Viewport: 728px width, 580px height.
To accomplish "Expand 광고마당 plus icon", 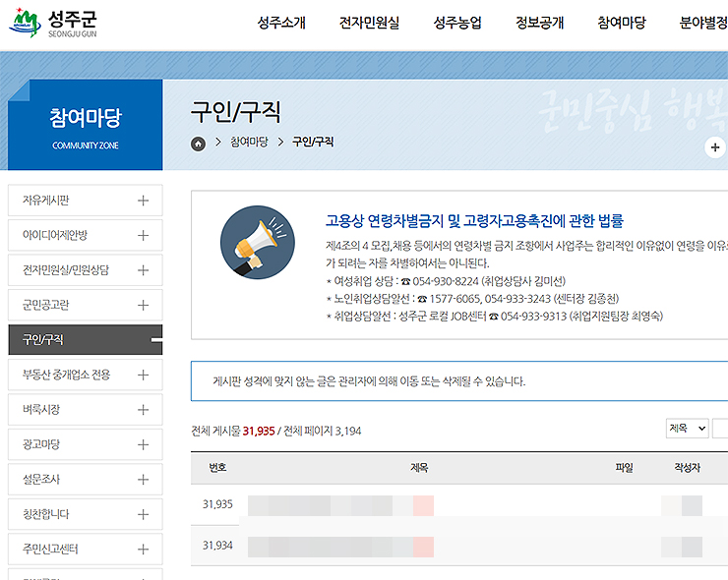I will pos(143,444).
